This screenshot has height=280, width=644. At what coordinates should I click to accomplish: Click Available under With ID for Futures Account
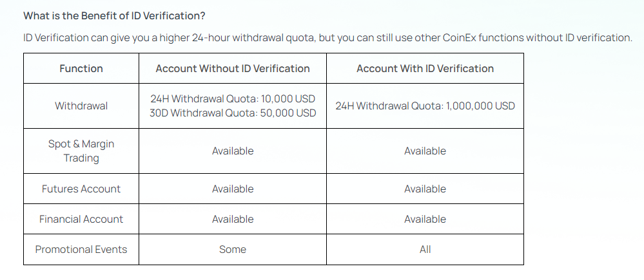coord(425,189)
